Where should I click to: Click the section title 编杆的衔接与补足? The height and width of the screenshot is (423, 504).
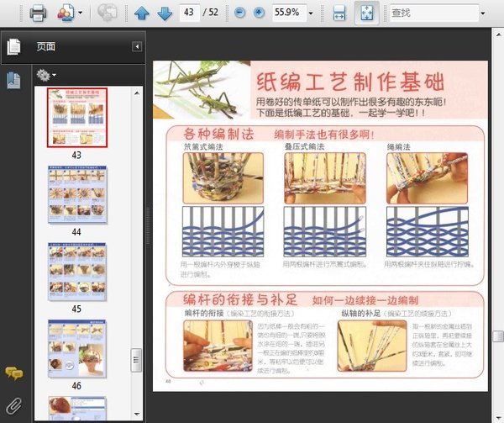tap(240, 299)
